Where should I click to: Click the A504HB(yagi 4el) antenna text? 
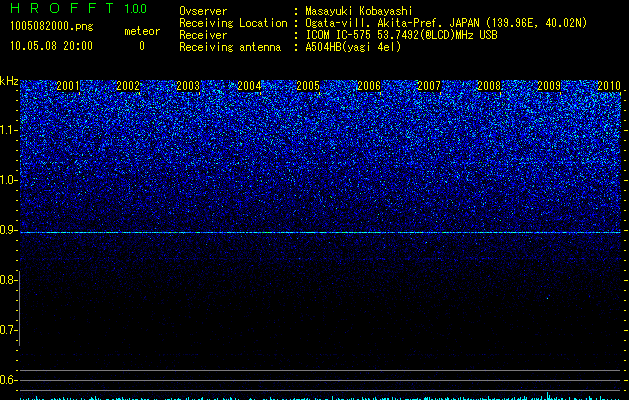point(353,47)
